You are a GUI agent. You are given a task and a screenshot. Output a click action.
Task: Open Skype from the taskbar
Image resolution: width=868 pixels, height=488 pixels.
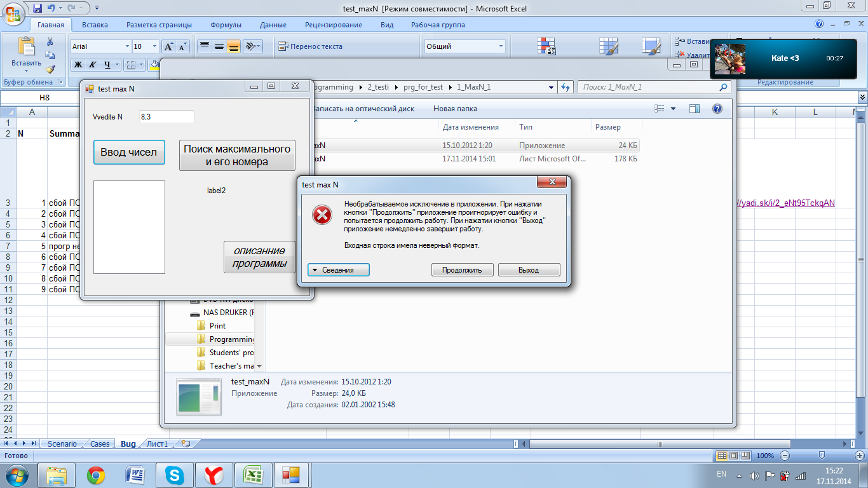click(174, 475)
